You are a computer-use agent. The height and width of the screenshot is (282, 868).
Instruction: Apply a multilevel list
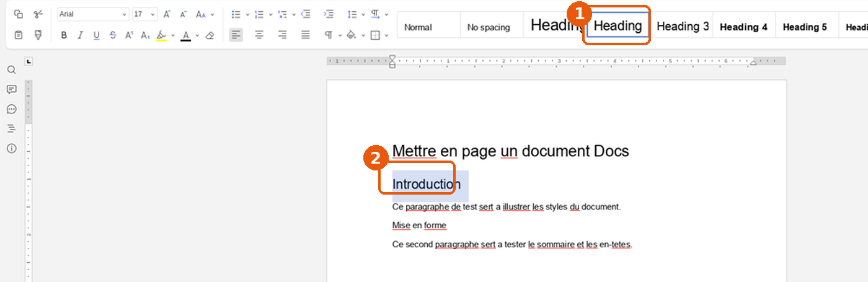point(282,14)
